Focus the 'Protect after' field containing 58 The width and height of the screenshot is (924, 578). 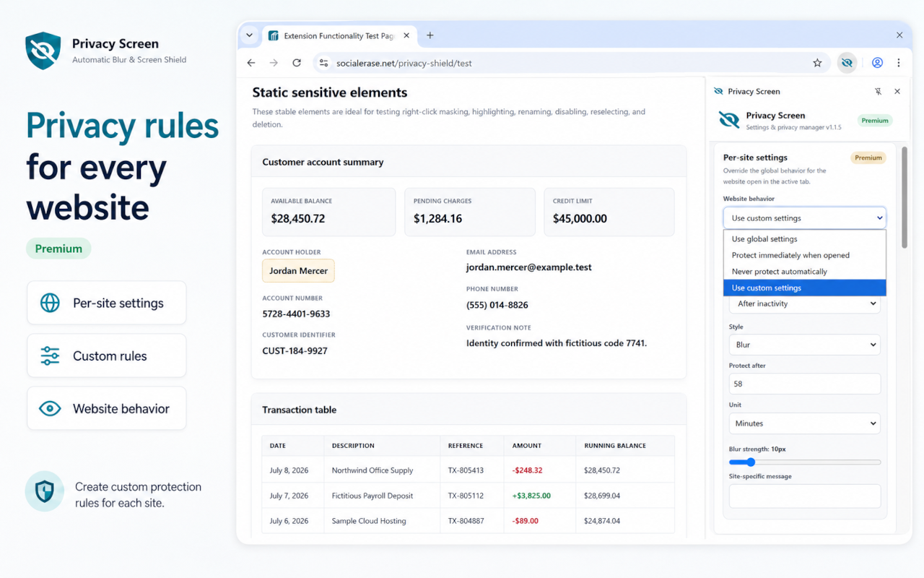[x=805, y=384]
